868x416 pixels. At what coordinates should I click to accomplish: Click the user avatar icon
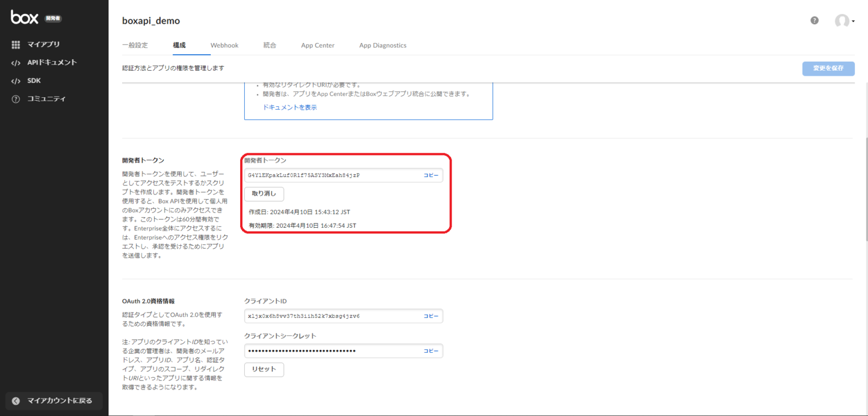tap(841, 20)
